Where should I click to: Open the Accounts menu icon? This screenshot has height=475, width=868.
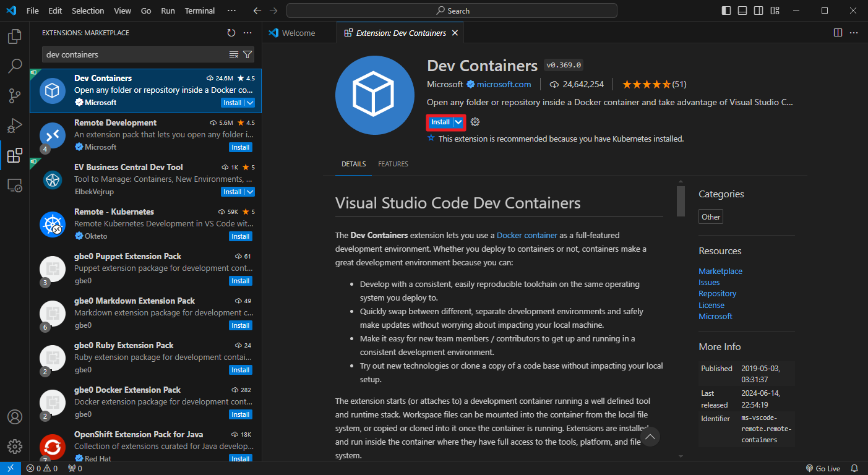coord(15,417)
